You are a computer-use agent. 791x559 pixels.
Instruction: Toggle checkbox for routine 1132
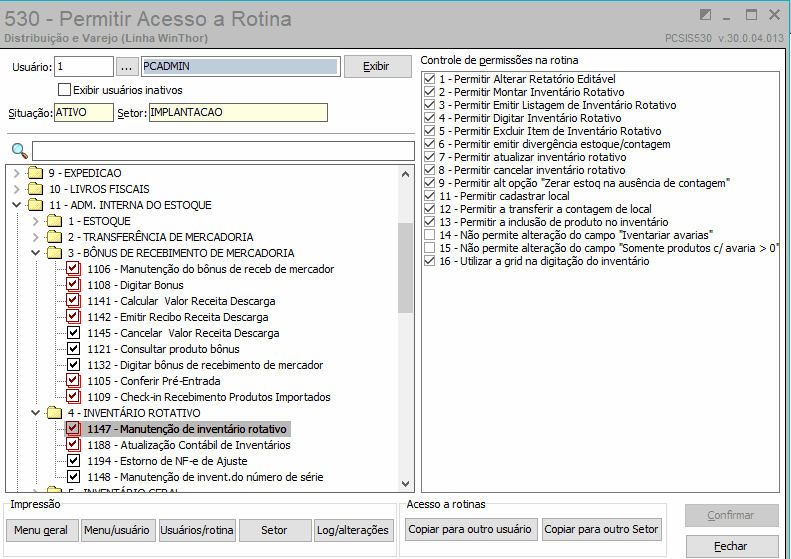73,365
